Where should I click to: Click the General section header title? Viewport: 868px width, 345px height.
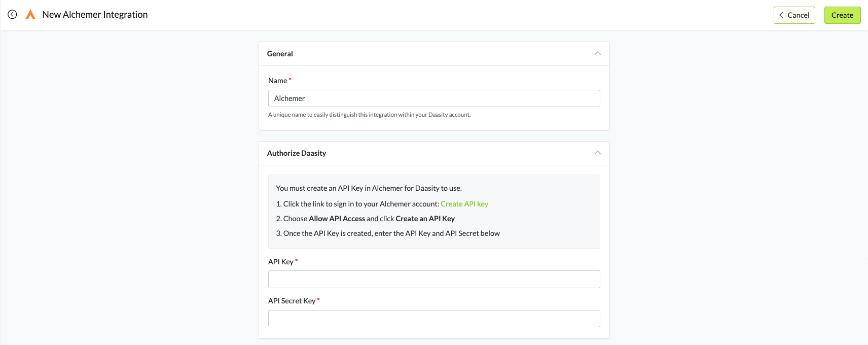click(280, 54)
